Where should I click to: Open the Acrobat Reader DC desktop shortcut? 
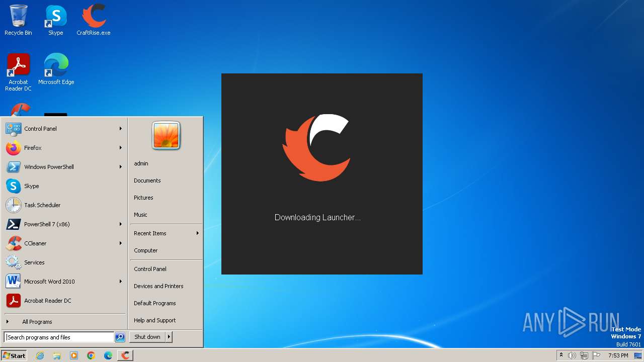(19, 72)
